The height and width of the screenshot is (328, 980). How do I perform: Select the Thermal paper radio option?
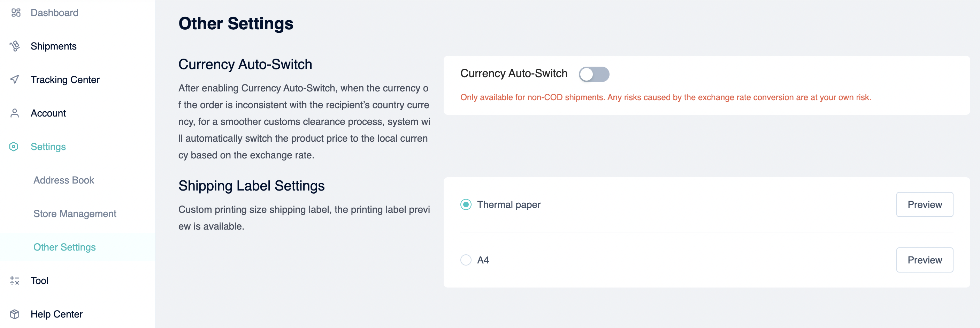[x=466, y=204]
